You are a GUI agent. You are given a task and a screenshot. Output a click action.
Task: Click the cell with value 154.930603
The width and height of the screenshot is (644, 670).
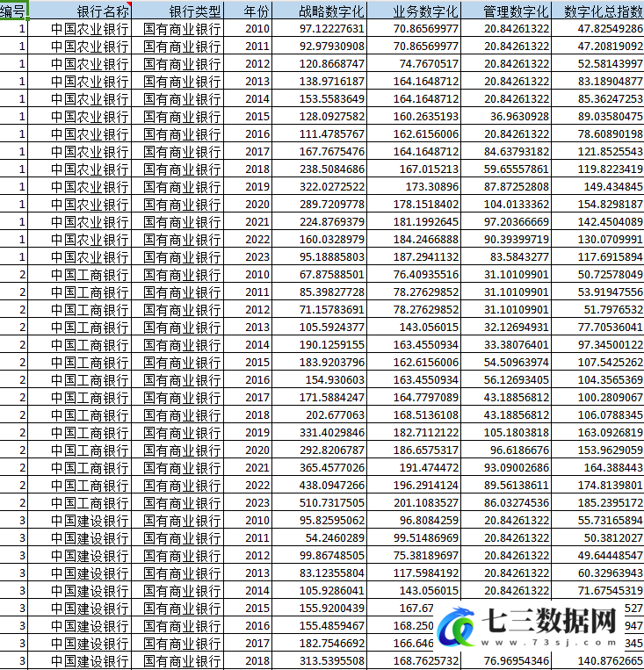(319, 379)
